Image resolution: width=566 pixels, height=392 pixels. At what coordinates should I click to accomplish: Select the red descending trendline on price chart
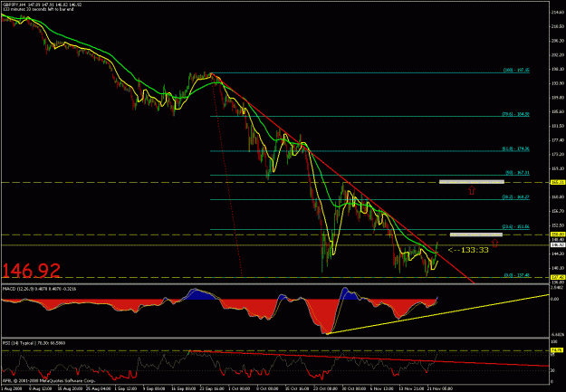pos(343,179)
